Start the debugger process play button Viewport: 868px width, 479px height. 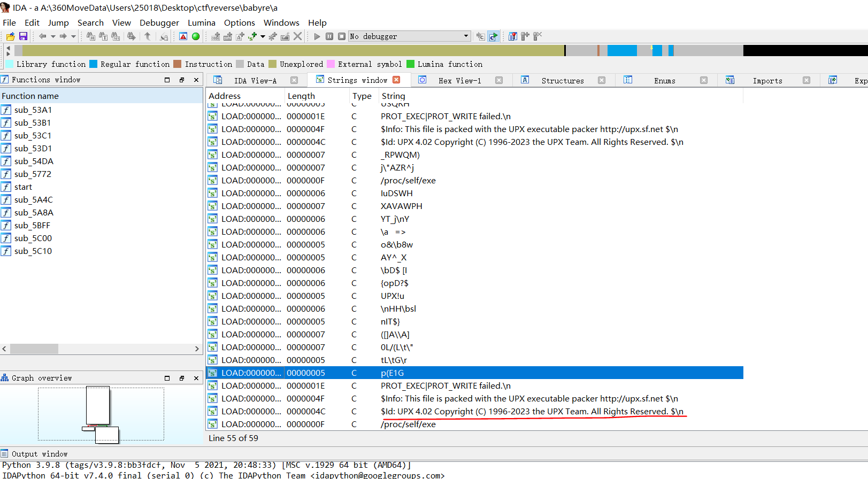(317, 36)
